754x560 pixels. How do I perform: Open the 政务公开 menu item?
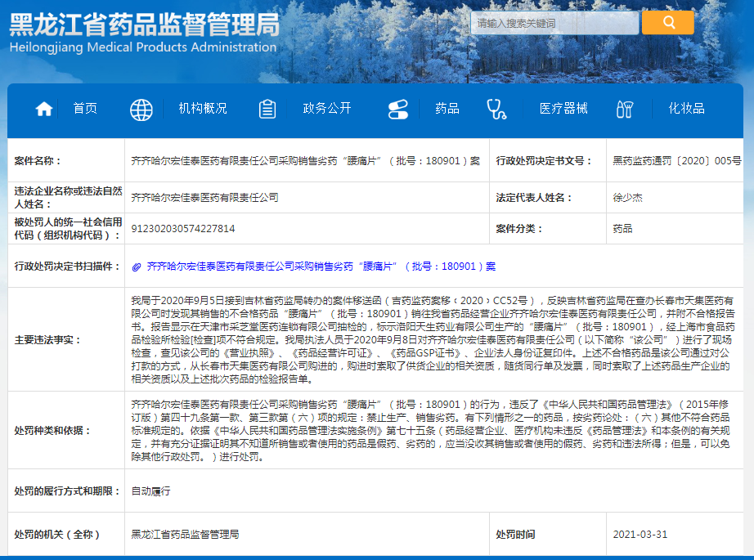pyautogui.click(x=327, y=108)
